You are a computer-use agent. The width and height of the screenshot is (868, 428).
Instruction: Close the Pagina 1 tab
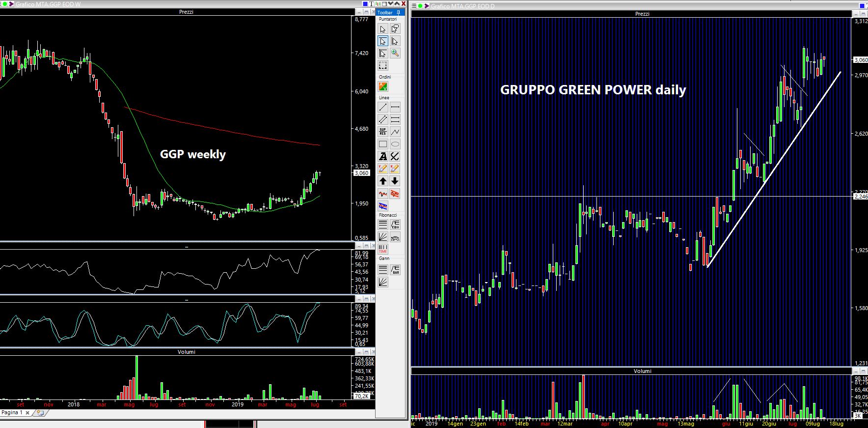[27, 413]
